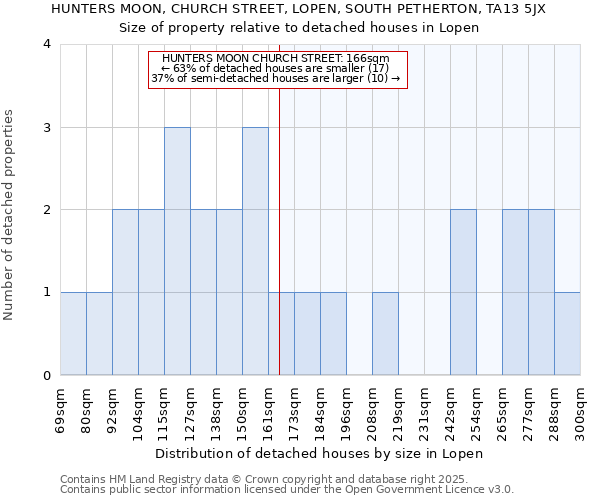Click the 196sqm x-axis tick label
This screenshot has height=500, width=600.
[x=347, y=411]
